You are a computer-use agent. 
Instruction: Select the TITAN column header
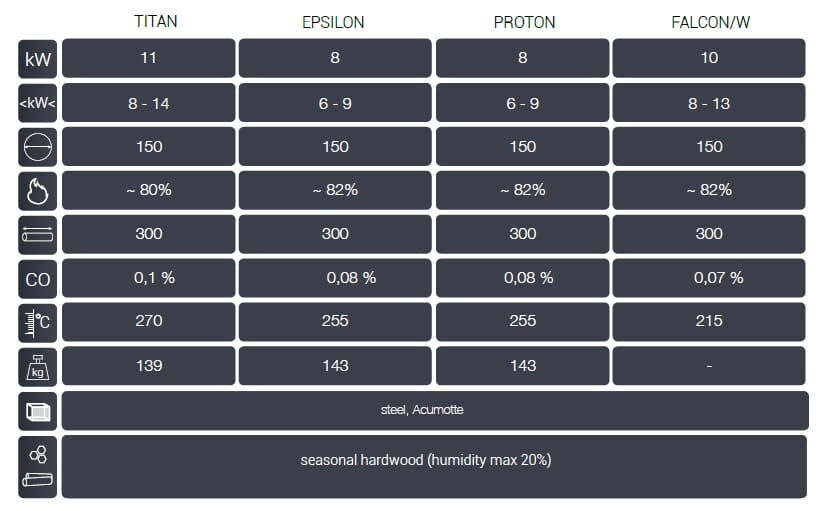[x=149, y=22]
